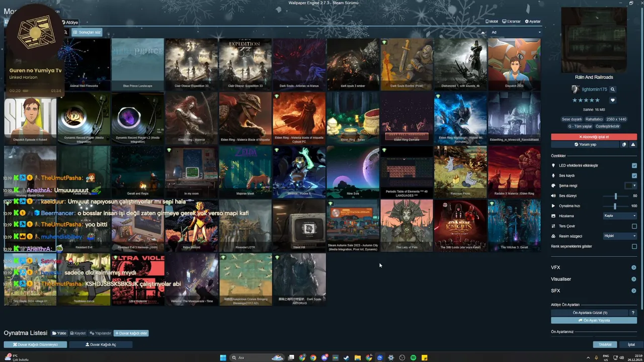Image resolution: width=644 pixels, height=362 pixels.
Task: Enable Renk seçeneklerini göster checkbox
Action: pyautogui.click(x=634, y=246)
